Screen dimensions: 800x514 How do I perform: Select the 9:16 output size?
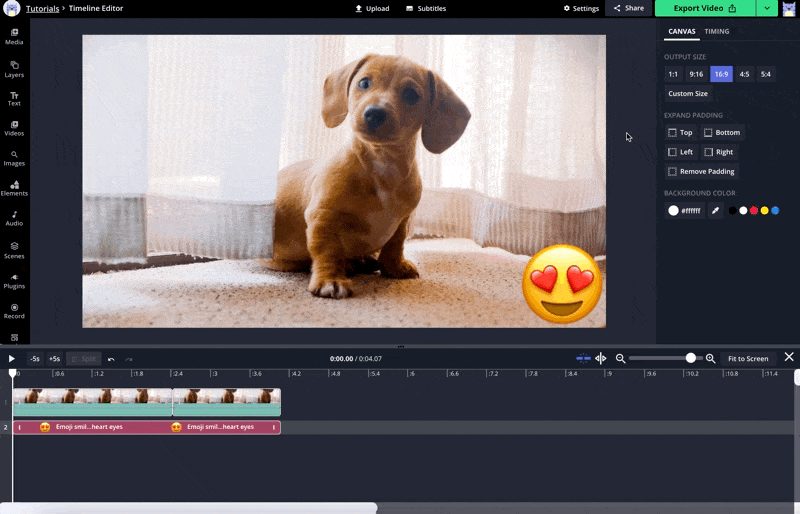point(696,74)
